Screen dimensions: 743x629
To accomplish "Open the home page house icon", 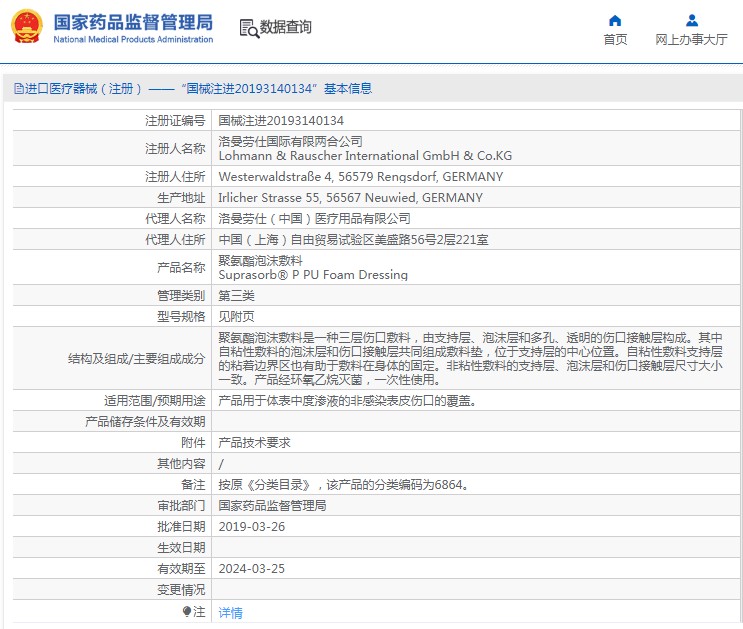I will point(615,20).
